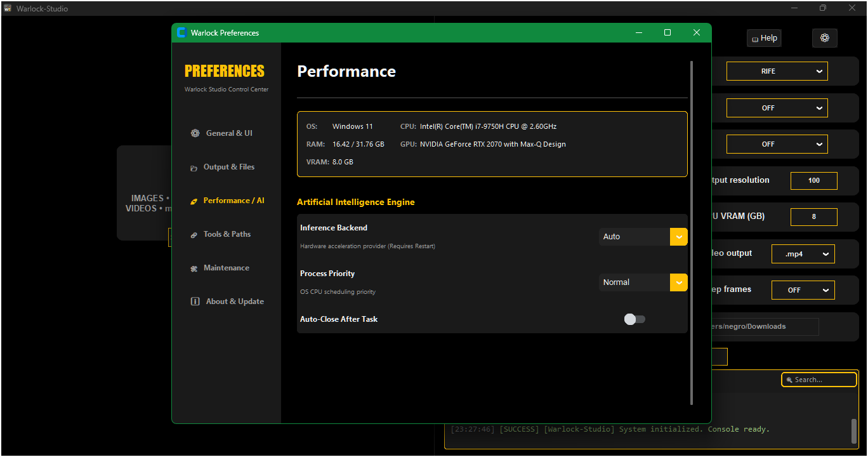Open the RIFE dropdown in the main window
The image size is (868, 457).
coord(777,71)
